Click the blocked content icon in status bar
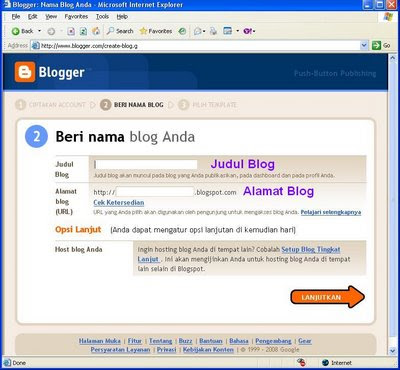Screen dimensions: 400x370 tap(302, 363)
